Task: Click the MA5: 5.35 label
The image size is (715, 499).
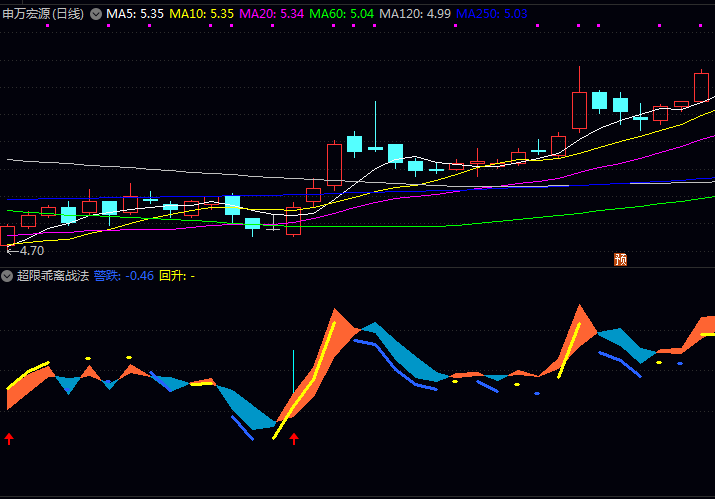Action: click(x=135, y=14)
